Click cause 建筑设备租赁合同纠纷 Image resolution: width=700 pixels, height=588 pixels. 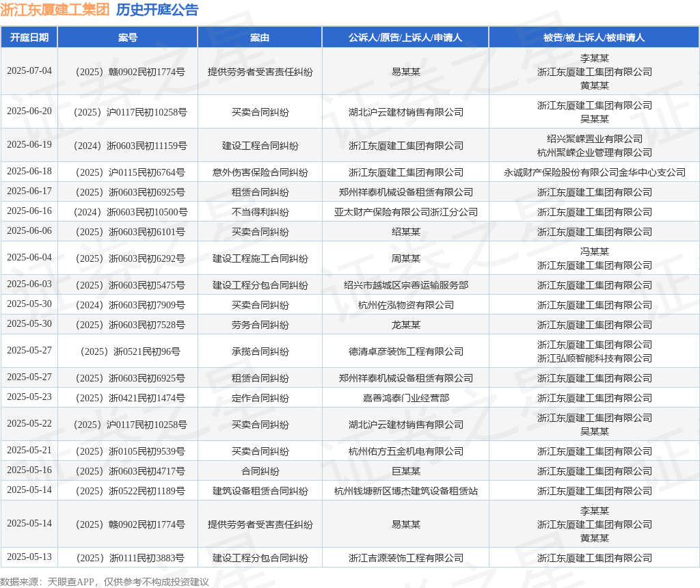click(260, 491)
